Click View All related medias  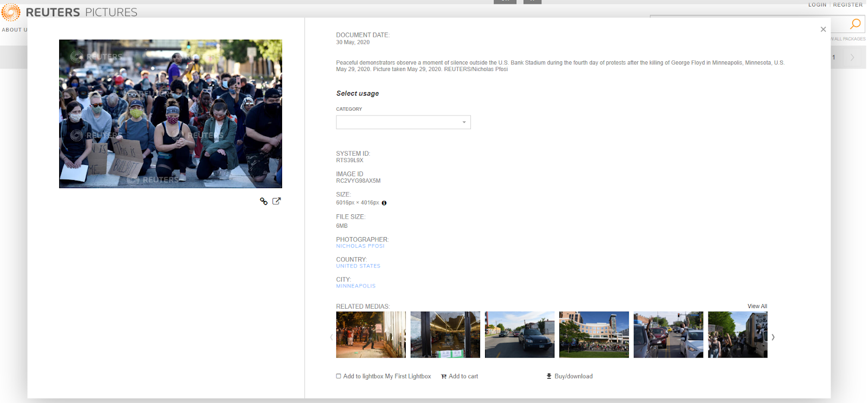(x=757, y=306)
